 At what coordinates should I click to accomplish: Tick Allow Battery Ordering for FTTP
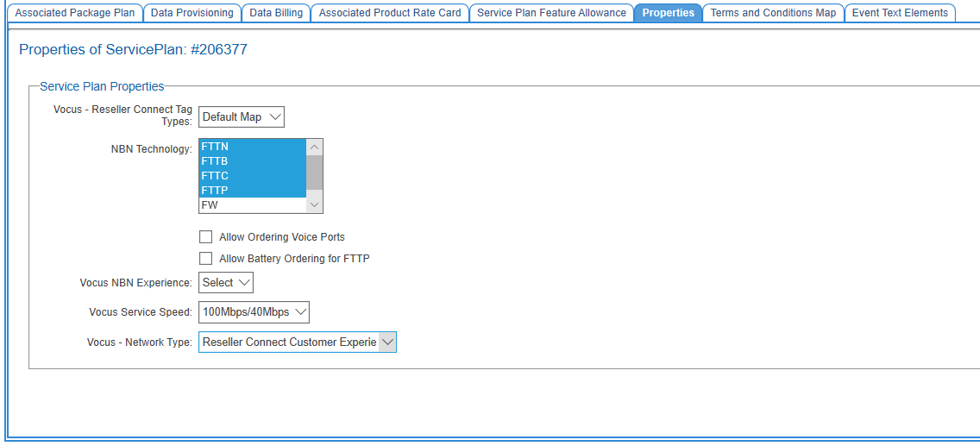(205, 259)
